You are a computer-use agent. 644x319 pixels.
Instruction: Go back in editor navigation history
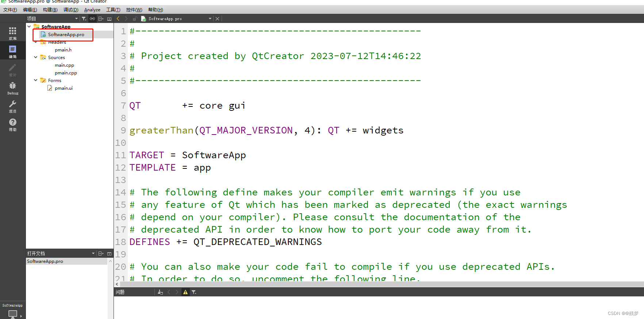[x=118, y=19]
